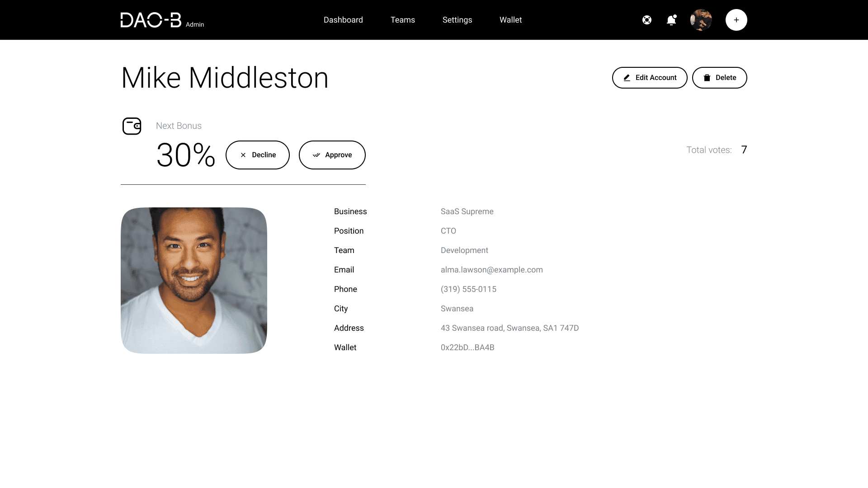Click the Edit Account button

(650, 78)
